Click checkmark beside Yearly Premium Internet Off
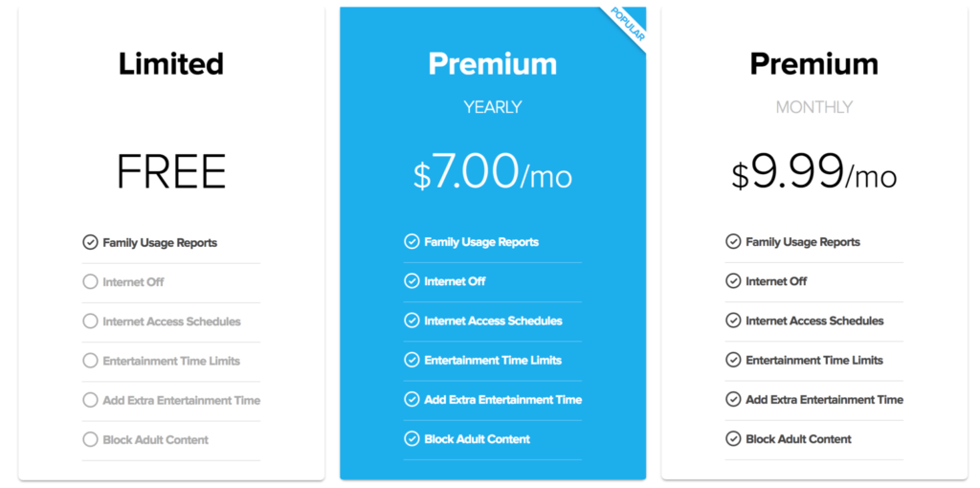The height and width of the screenshot is (488, 980). point(412,281)
